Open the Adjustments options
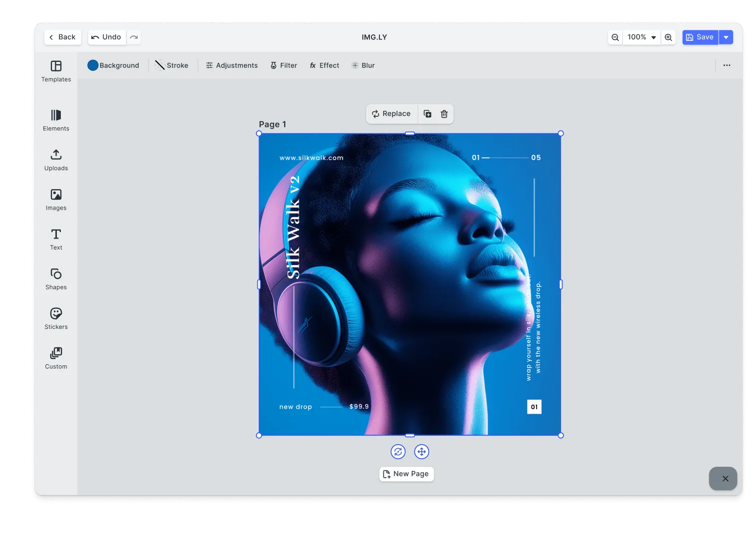 click(232, 65)
